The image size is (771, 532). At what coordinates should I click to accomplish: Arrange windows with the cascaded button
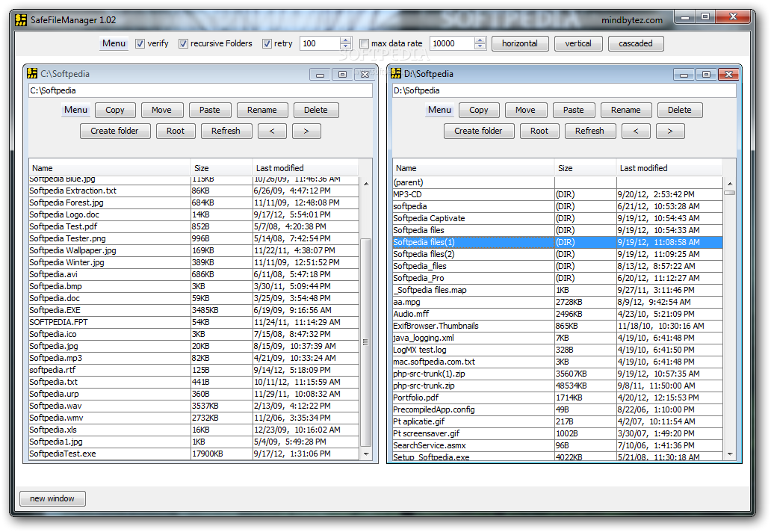[x=636, y=43]
